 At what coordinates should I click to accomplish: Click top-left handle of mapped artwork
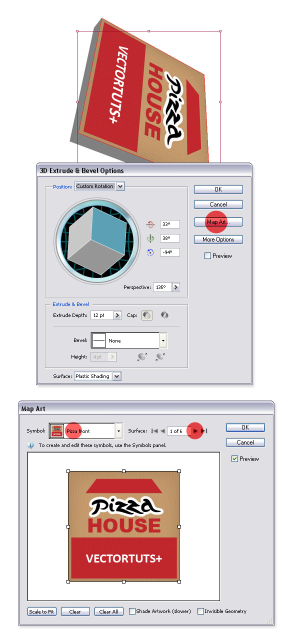68,471
